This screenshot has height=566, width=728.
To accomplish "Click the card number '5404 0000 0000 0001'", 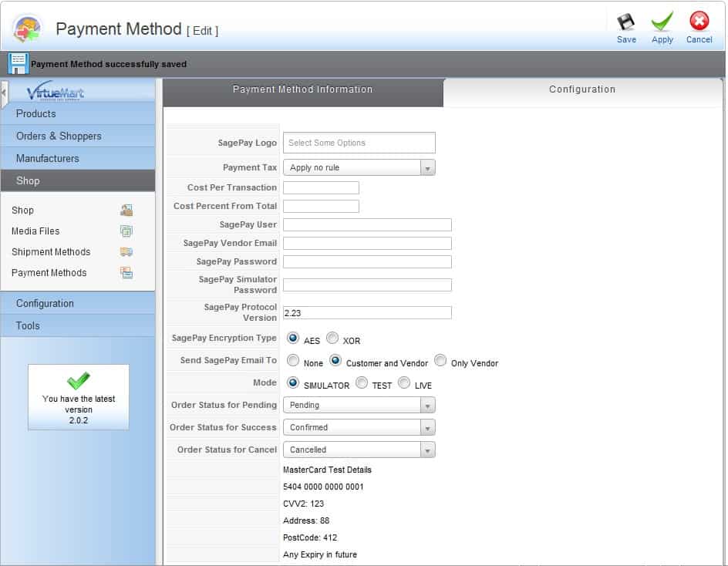I will pos(323,487).
